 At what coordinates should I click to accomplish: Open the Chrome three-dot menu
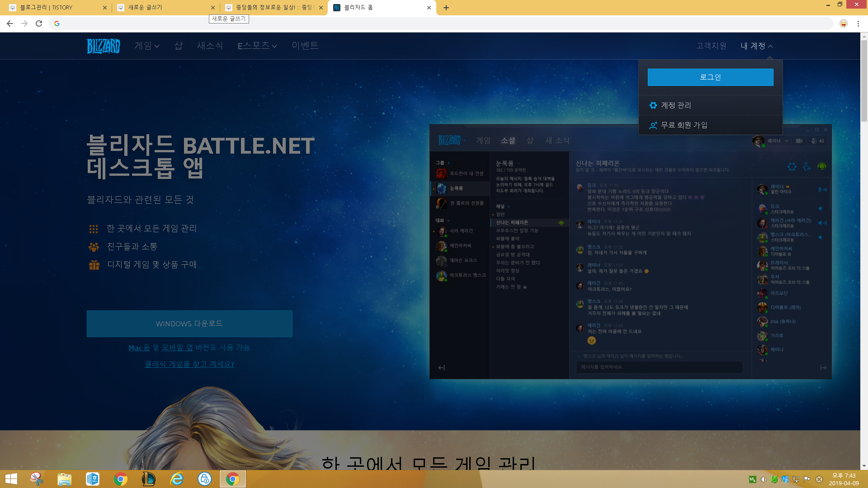(x=858, y=23)
